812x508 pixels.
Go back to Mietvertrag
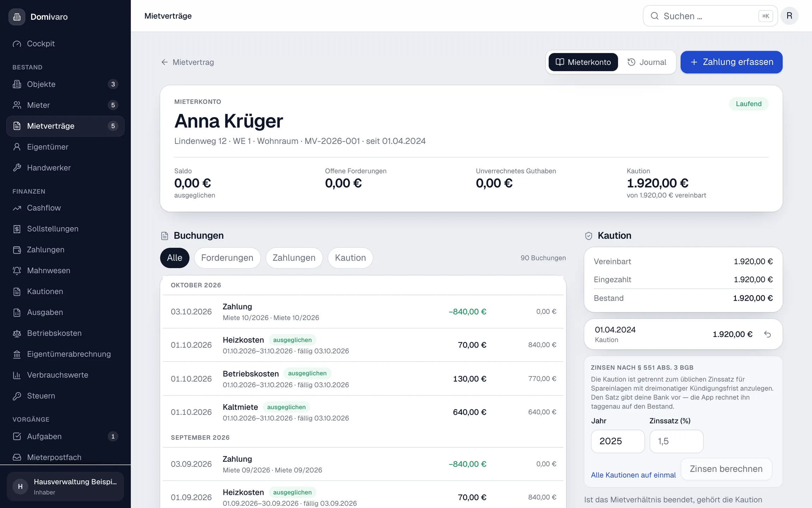[x=187, y=62]
